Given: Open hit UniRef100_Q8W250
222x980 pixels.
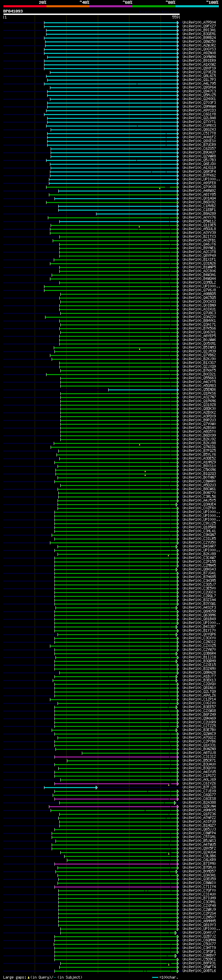Looking at the screenshot, I should point(199,41).
